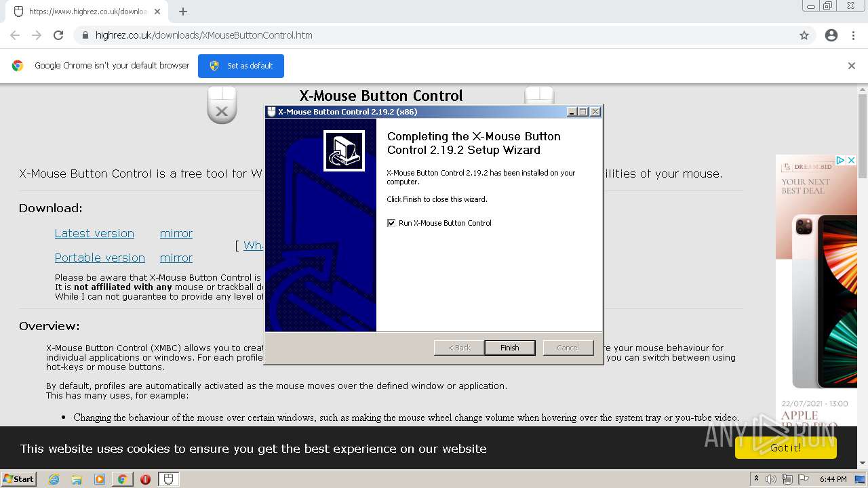Screen dimensions: 868x488
Task: Launch Internet Explorer from the taskbar
Action: tap(54, 479)
